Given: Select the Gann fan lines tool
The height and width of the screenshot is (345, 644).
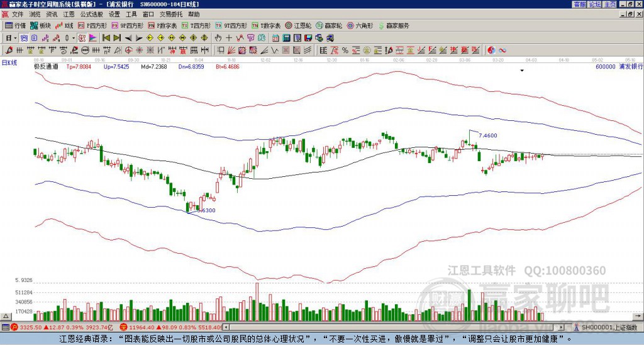Looking at the screenshot, I should [231, 50].
